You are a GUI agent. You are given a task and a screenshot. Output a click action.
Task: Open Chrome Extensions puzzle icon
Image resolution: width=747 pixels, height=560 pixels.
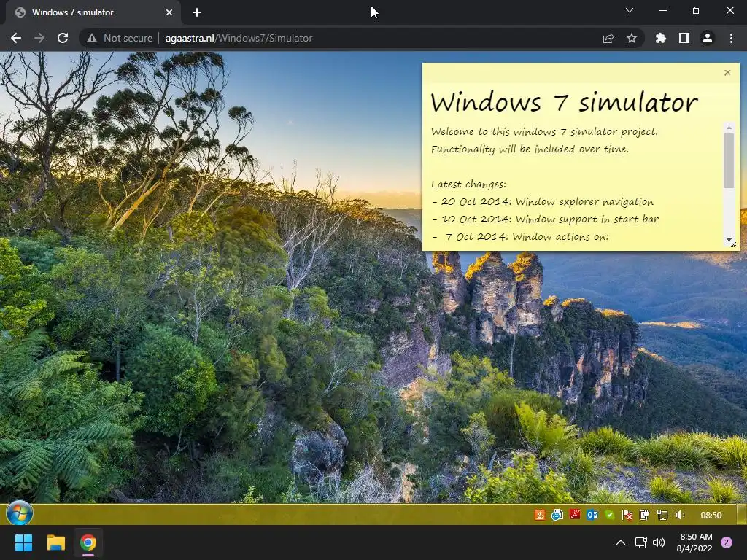tap(660, 38)
